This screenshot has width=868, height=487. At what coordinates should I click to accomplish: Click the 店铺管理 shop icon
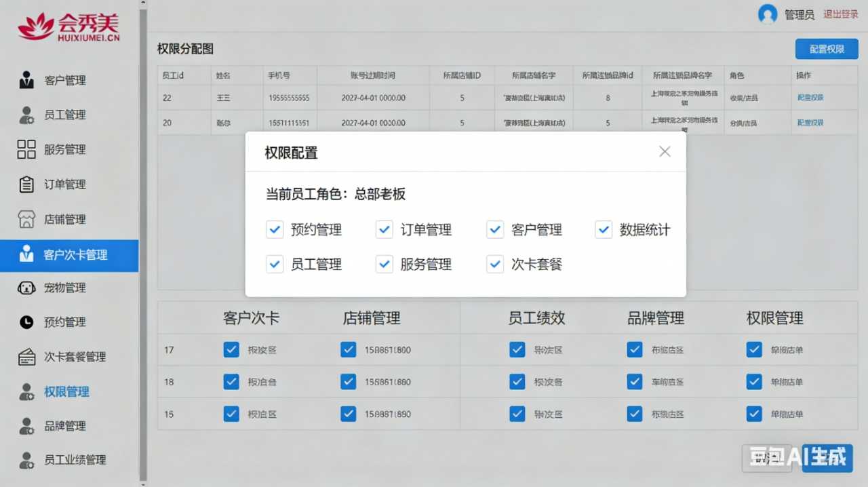click(x=26, y=220)
